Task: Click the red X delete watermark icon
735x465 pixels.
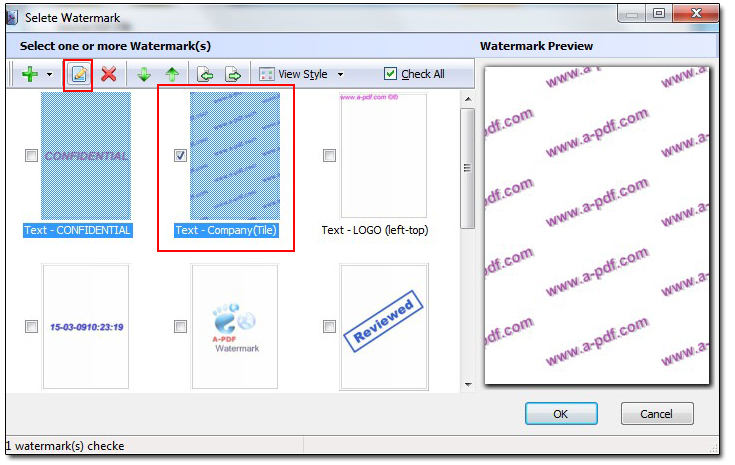Action: 108,74
